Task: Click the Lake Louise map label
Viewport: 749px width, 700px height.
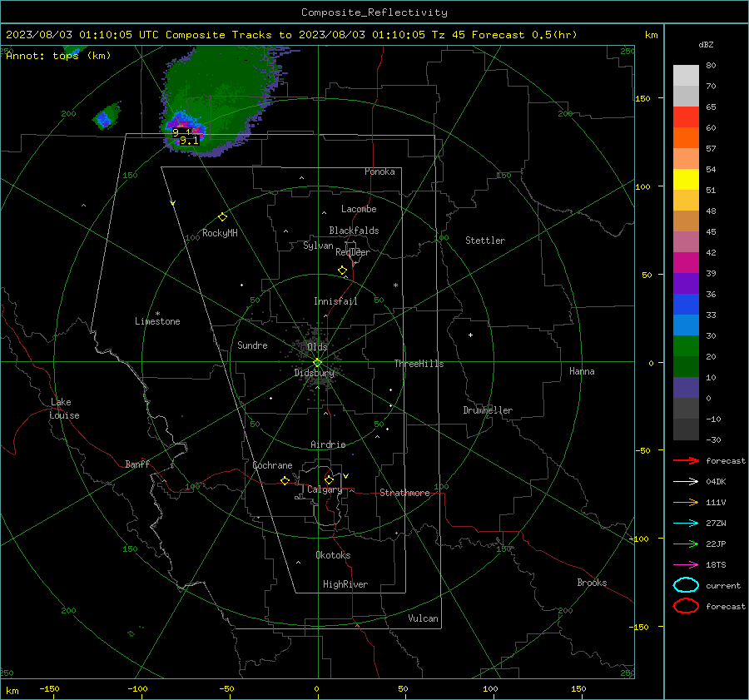Action: (64, 409)
